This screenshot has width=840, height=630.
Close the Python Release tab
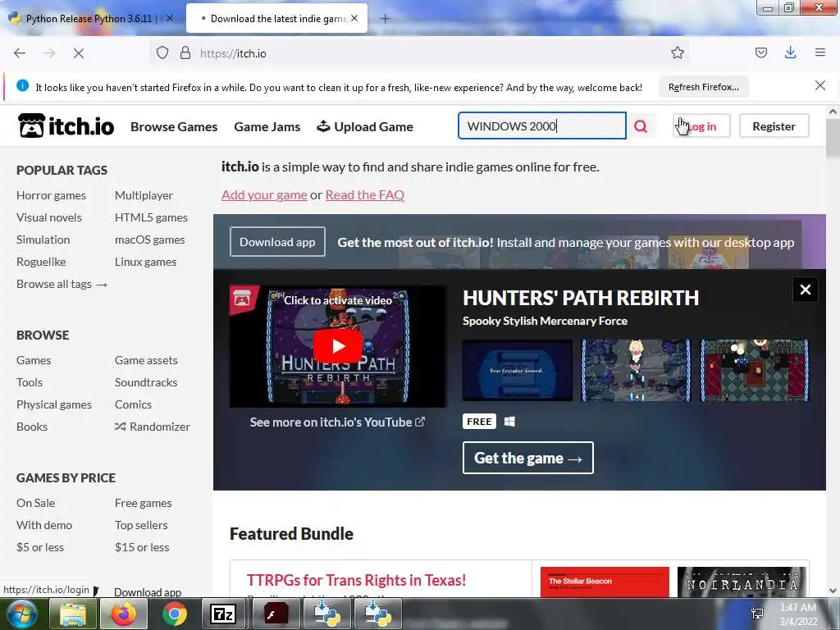point(169,18)
